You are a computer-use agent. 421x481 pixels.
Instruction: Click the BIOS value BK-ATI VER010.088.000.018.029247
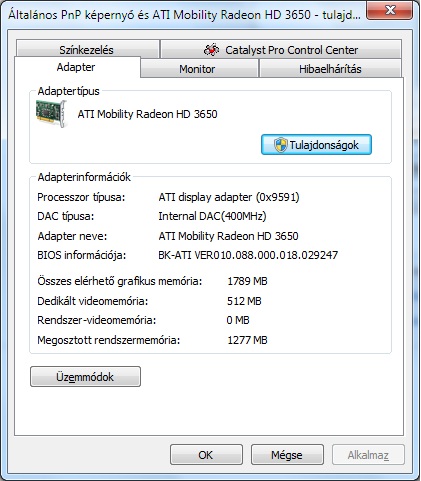pos(248,255)
